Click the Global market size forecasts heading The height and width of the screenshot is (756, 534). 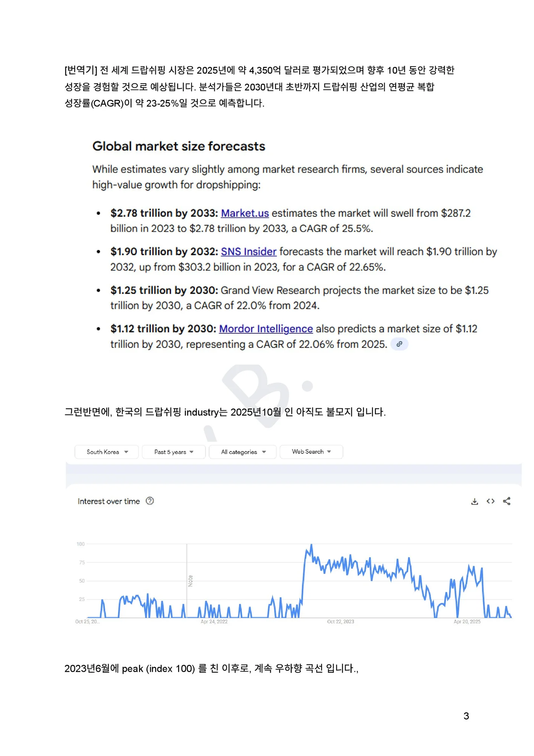(x=178, y=146)
